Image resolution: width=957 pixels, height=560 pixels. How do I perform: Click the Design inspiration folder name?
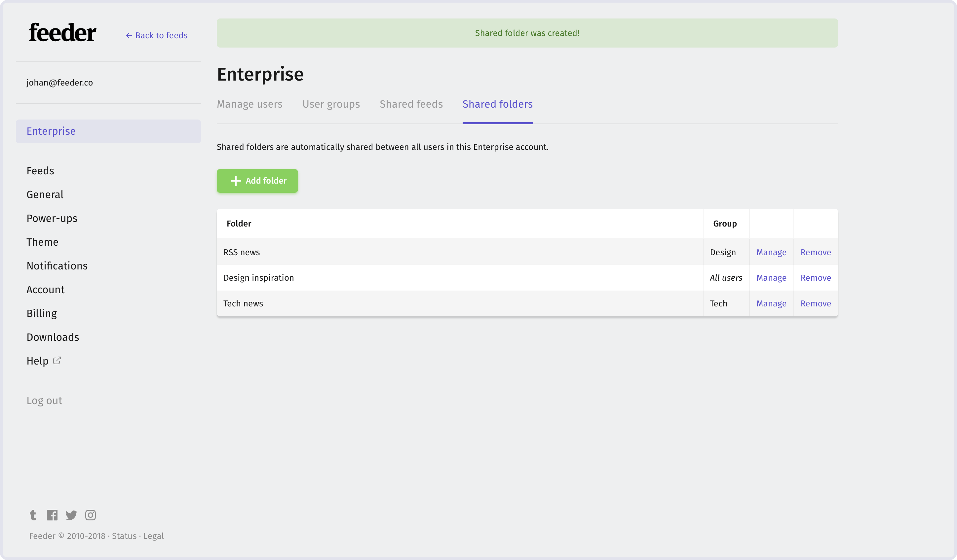tap(259, 278)
